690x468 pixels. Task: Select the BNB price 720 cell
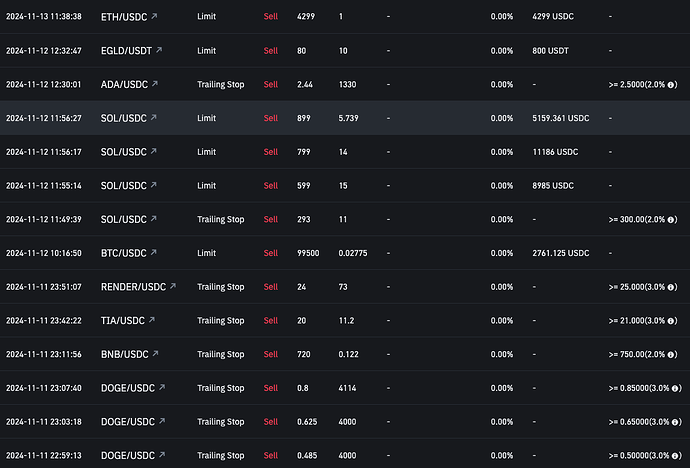pyautogui.click(x=304, y=354)
